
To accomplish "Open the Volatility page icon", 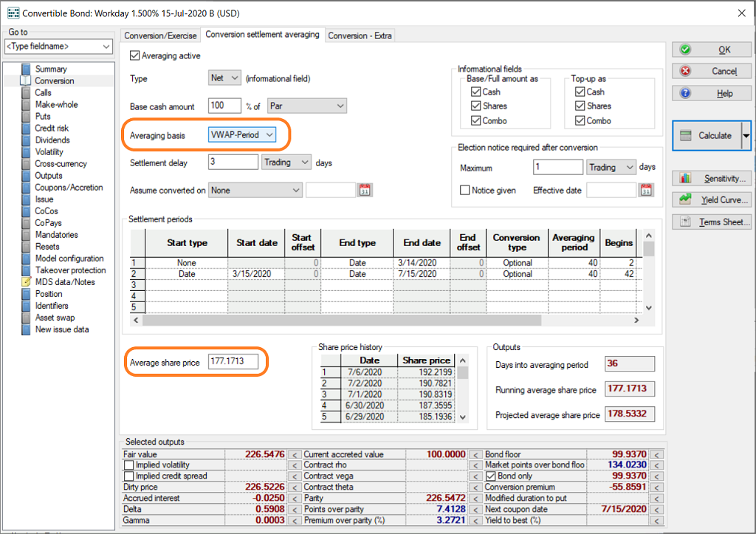I will [x=26, y=152].
